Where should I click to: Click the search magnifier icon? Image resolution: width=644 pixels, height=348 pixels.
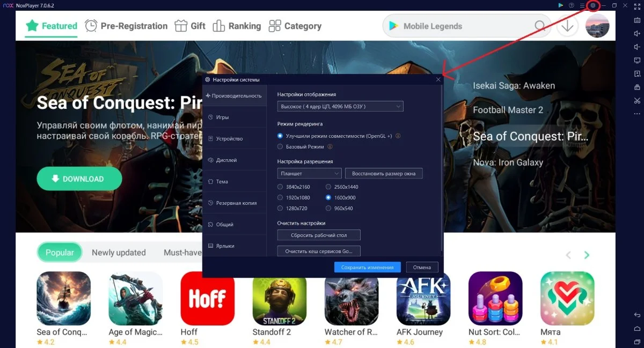[x=540, y=26]
